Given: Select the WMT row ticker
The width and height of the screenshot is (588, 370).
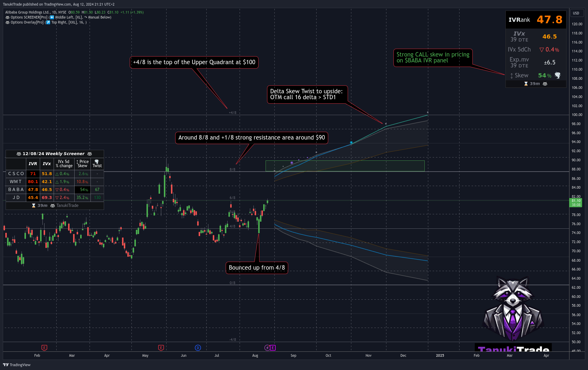Looking at the screenshot, I should (x=16, y=182).
